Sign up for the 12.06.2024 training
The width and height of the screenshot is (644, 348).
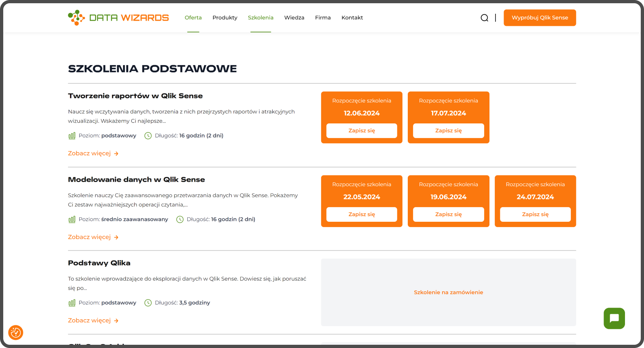coord(362,131)
